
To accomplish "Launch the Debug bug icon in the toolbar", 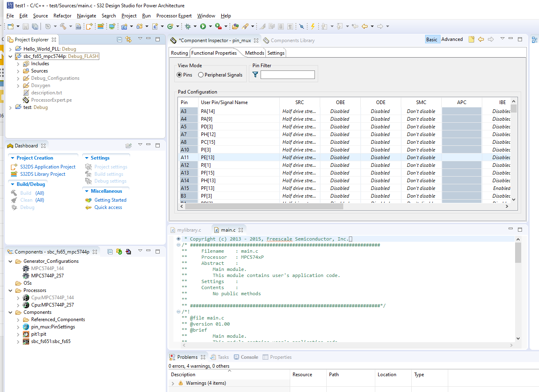I will point(189,26).
